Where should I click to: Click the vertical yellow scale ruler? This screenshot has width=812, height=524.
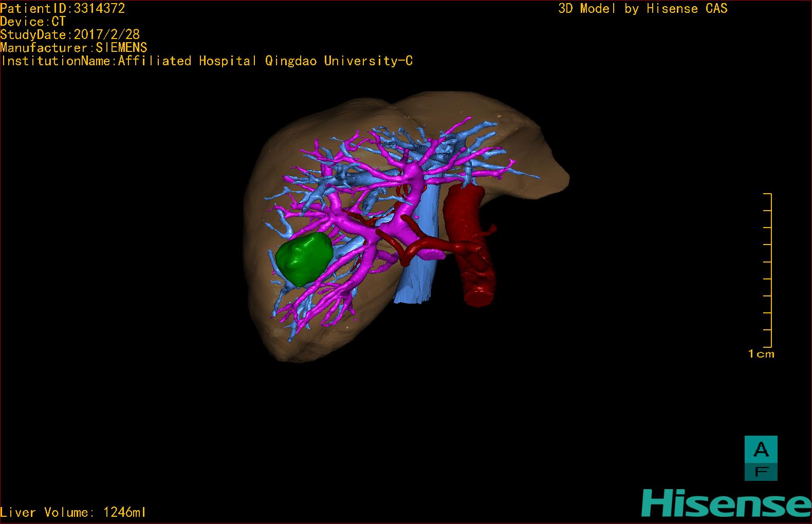pos(767,270)
